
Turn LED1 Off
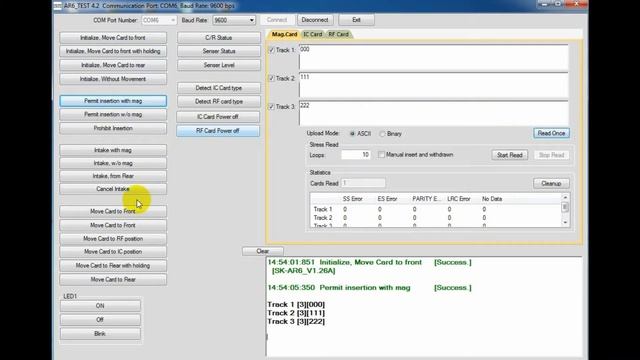(x=100, y=320)
